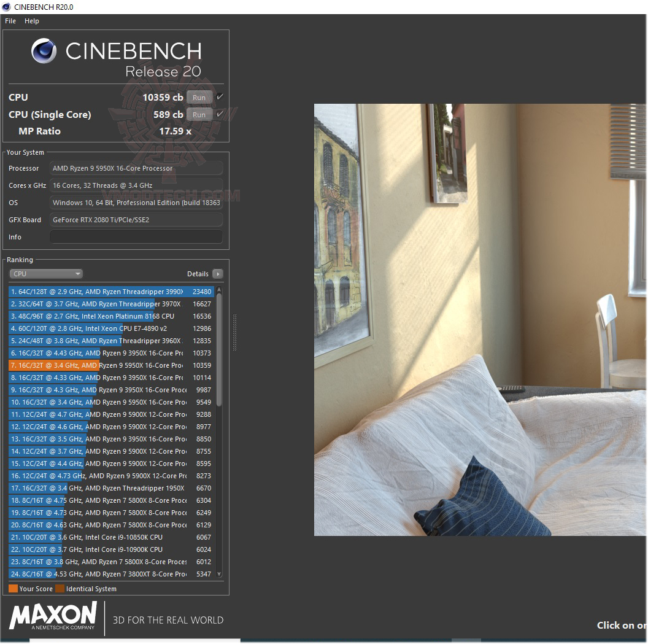Select rank 17 Threadripper 1950X 6670

[111, 488]
